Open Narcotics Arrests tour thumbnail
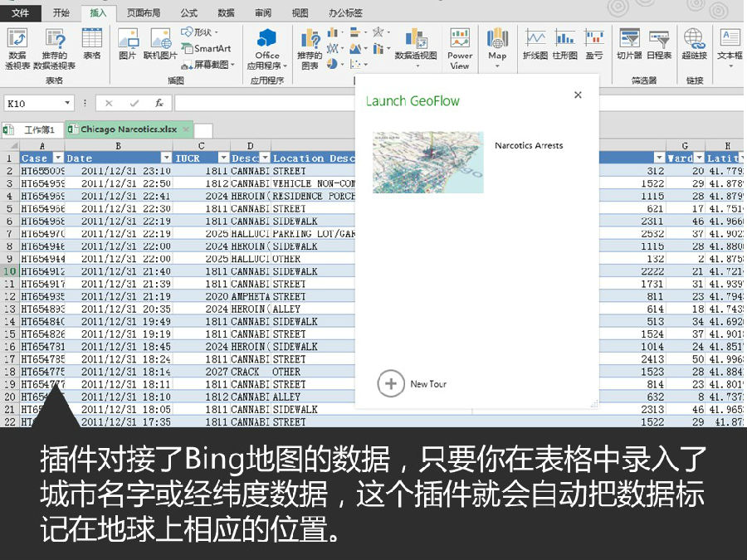 pyautogui.click(x=427, y=162)
